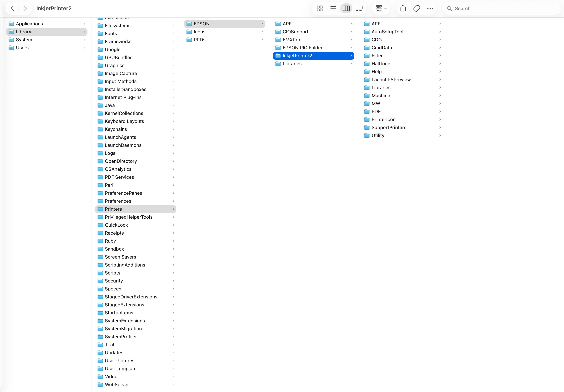The image size is (564, 392).
Task: Click the Edit Tags icon
Action: tap(417, 9)
